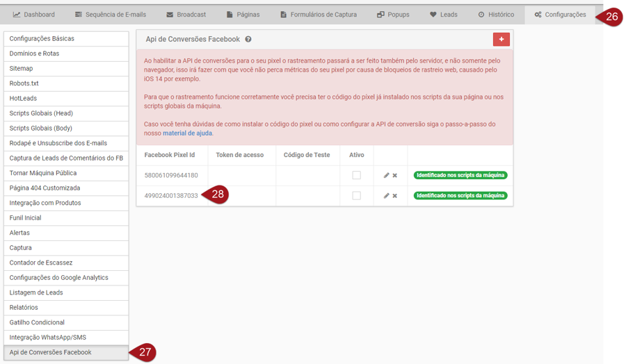Edit pixel 580061099644180 with pencil icon
The image size is (626, 364).
387,176
